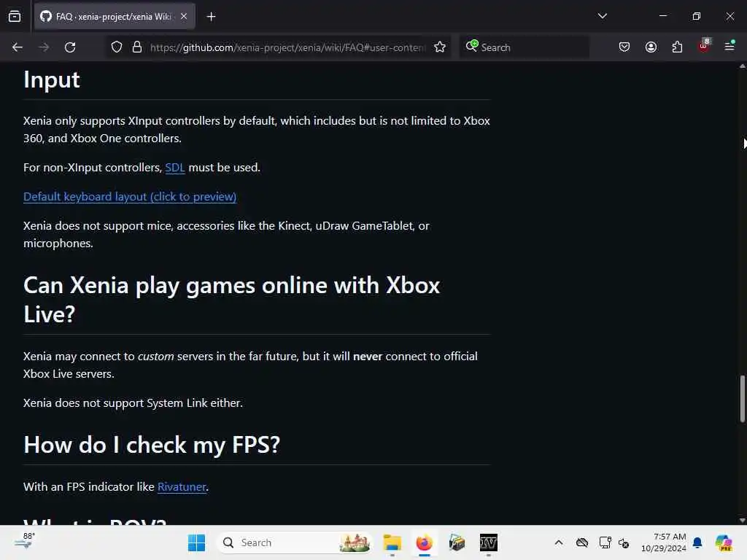Click the site security padlock icon
This screenshot has height=560, width=747.
pyautogui.click(x=137, y=47)
